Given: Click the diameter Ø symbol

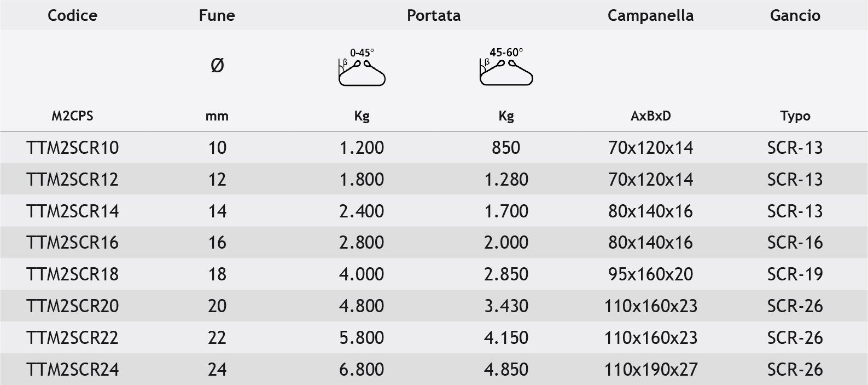Looking at the screenshot, I should pyautogui.click(x=217, y=66).
